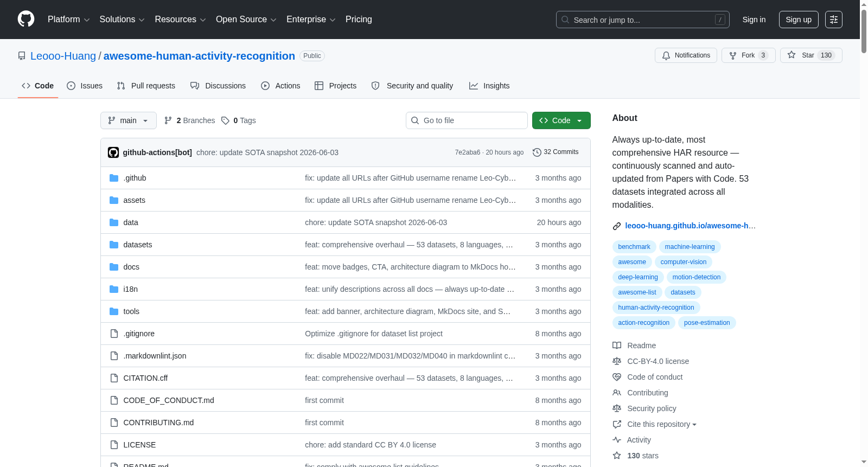Select the machine-learning topic tag
868x467 pixels.
[x=690, y=247]
